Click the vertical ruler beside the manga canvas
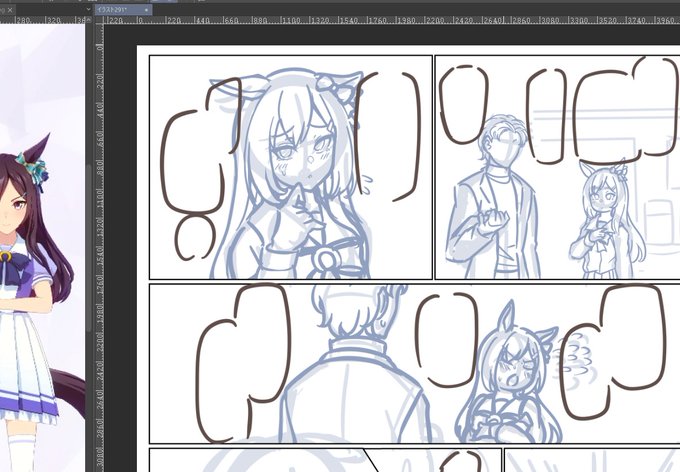 tap(99, 248)
